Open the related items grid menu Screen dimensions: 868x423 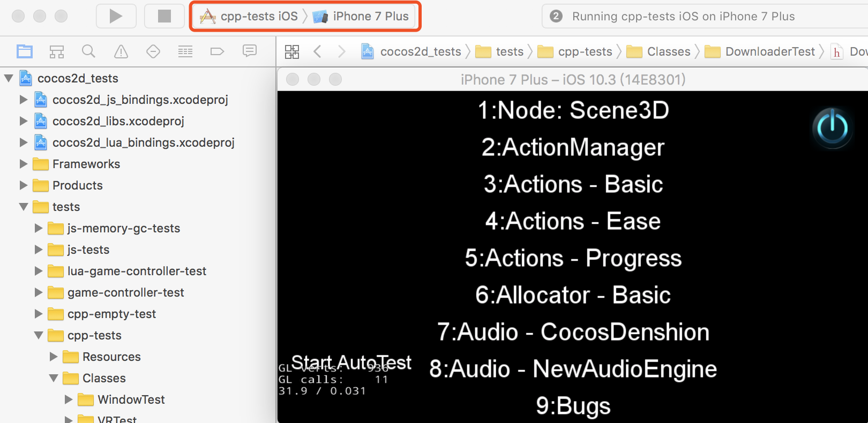point(292,51)
